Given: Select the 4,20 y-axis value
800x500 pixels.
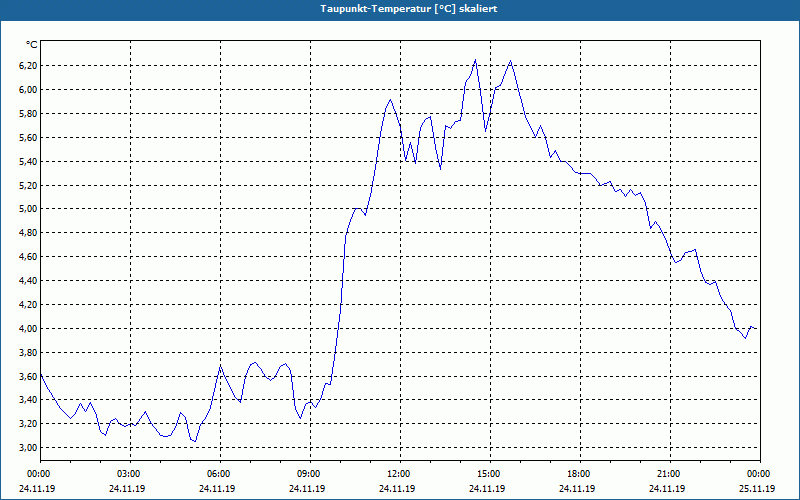Looking at the screenshot, I should [28, 305].
